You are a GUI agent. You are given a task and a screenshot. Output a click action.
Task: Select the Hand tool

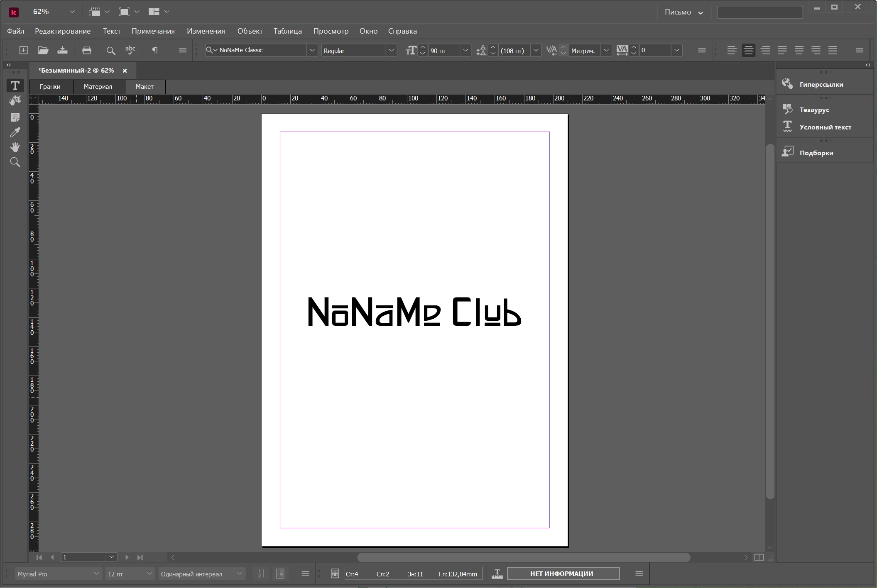pyautogui.click(x=15, y=147)
